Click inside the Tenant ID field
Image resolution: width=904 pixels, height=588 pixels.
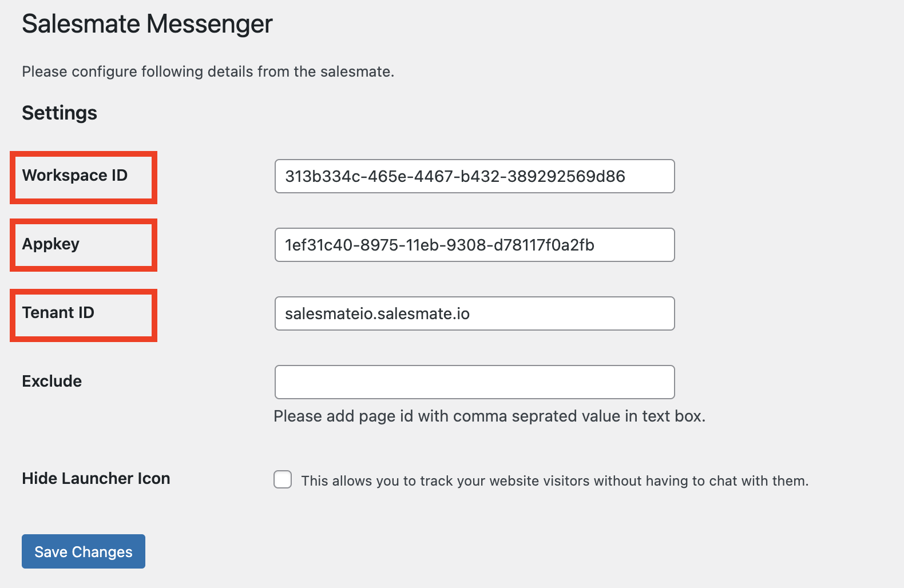[474, 313]
